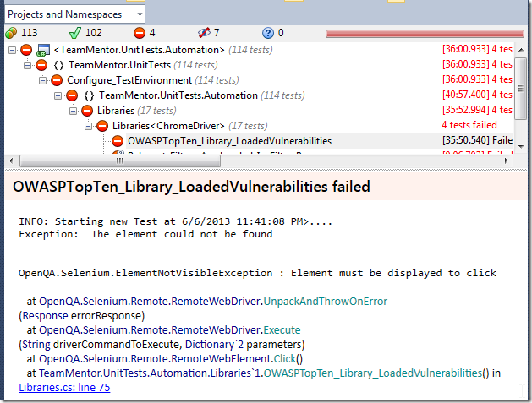Viewport: 532px width, 403px height.
Task: Click the tree vertical scrollbar down arrow
Action: point(522,147)
